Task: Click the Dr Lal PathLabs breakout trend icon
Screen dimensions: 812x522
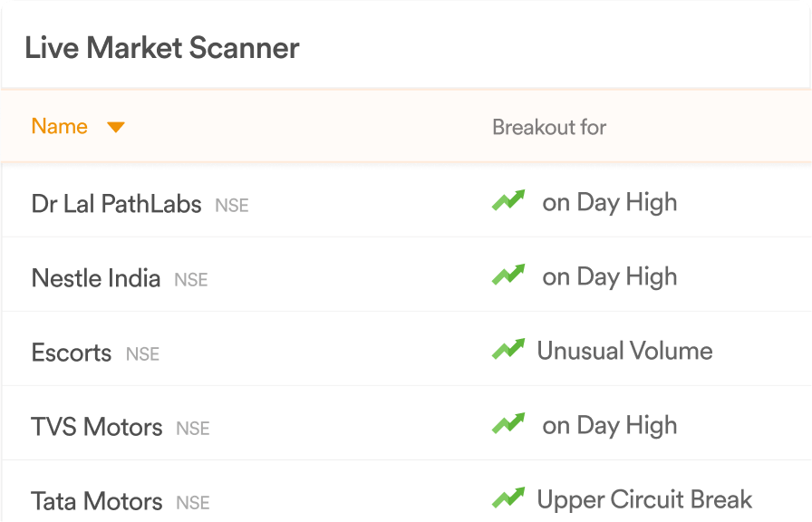Action: pos(508,200)
